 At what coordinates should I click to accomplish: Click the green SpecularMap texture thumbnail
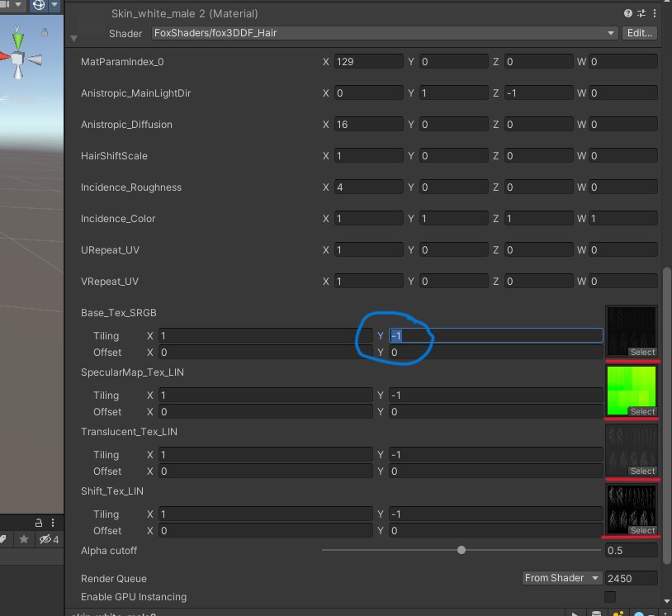pos(632,390)
